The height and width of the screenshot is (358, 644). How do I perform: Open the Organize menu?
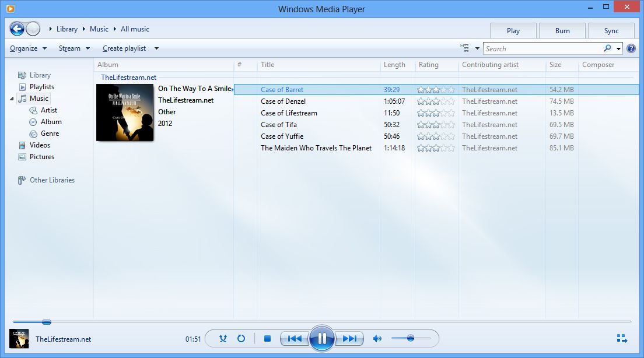tap(24, 48)
